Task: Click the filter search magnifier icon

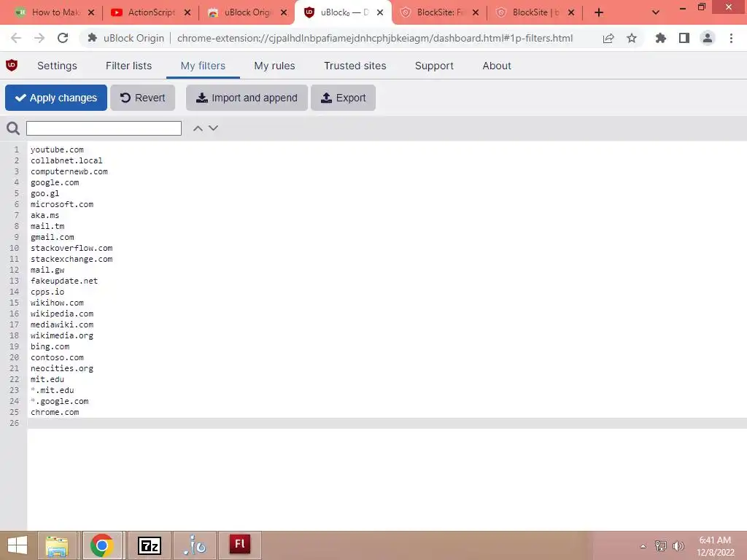Action: click(13, 128)
